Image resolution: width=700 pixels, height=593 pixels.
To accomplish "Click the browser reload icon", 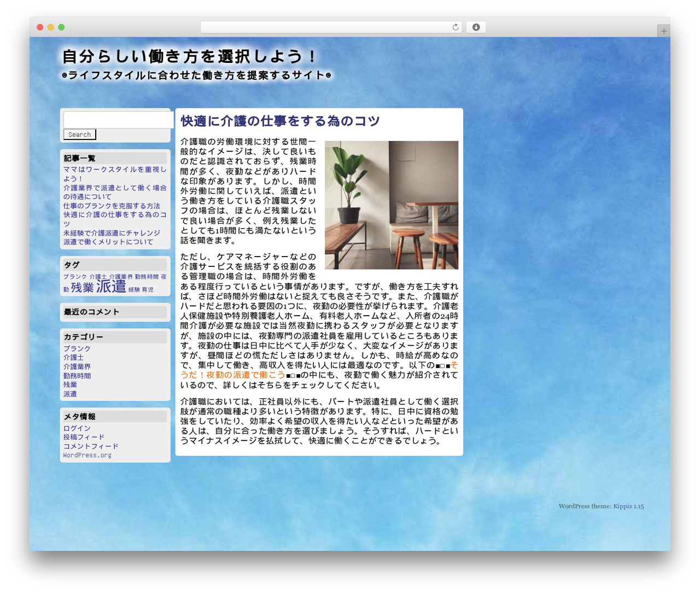I will click(455, 27).
